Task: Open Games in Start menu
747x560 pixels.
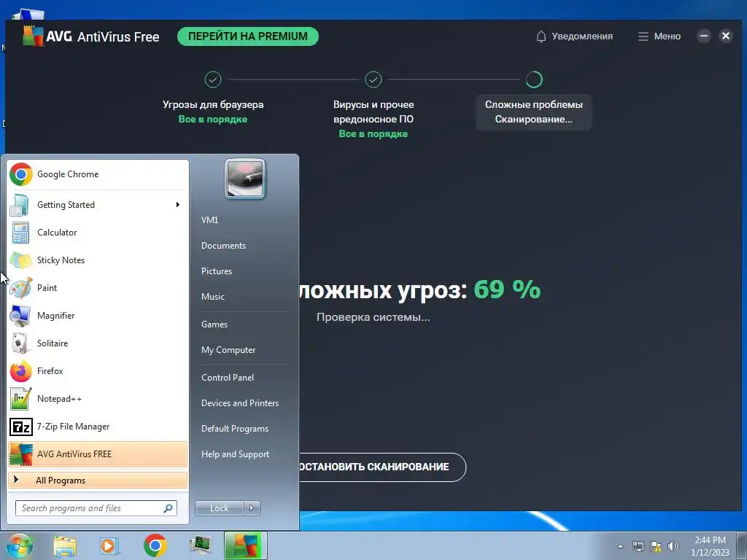Action: (214, 324)
